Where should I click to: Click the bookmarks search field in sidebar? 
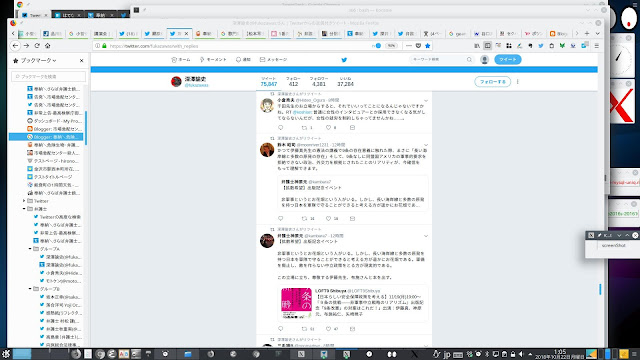point(49,76)
